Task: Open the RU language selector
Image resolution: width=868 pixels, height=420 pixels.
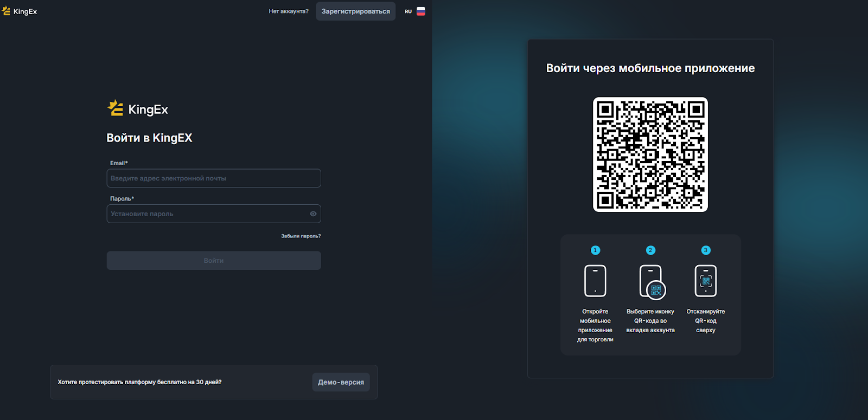Action: tap(415, 11)
